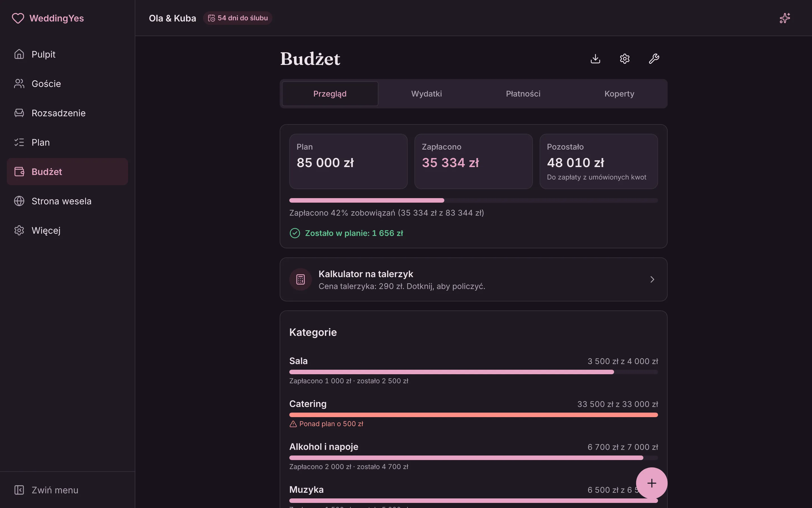
Task: Click the Ola & Kuba couple name
Action: click(173, 18)
